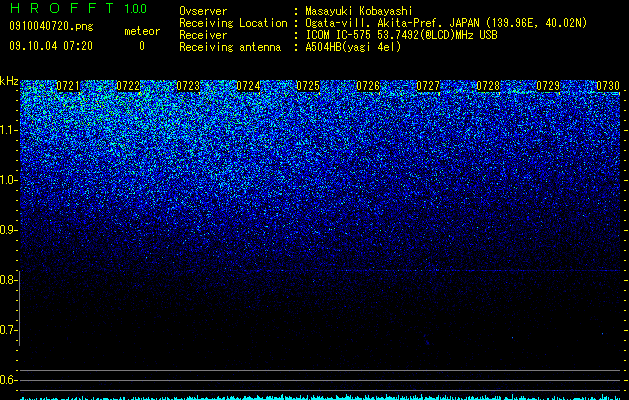
Task: Click the 1.0 kHz axis label
Action: coord(9,180)
